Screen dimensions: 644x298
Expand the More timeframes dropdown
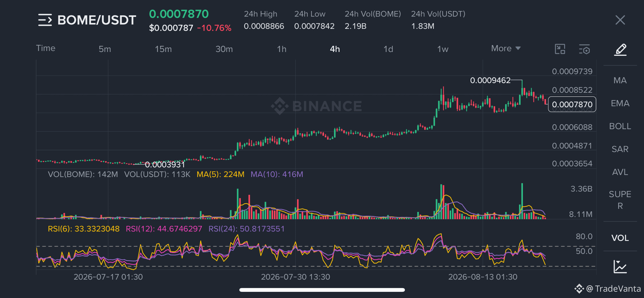pos(506,48)
